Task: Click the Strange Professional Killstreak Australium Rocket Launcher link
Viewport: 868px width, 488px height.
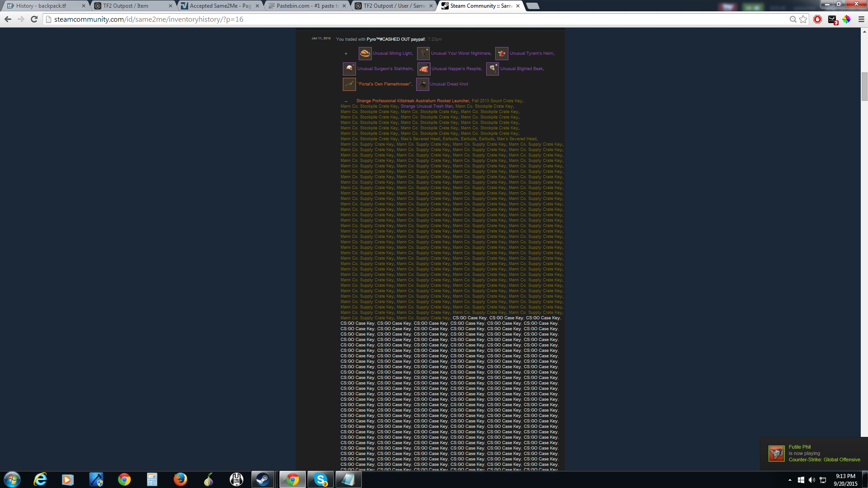Action: point(413,101)
